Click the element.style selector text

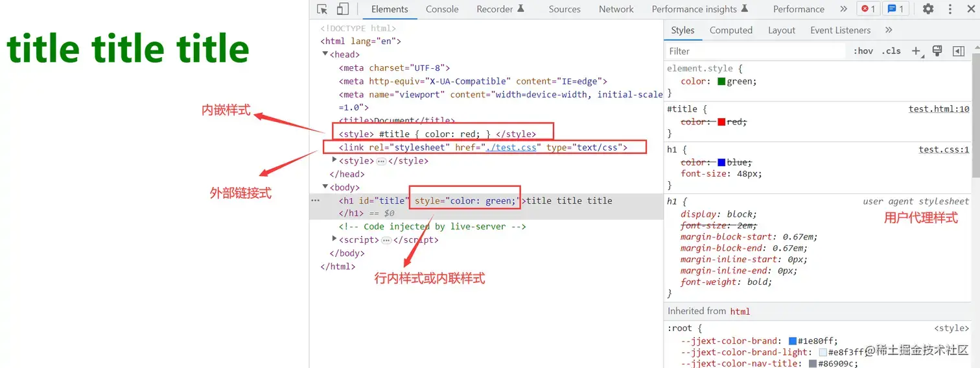pyautogui.click(x=700, y=68)
